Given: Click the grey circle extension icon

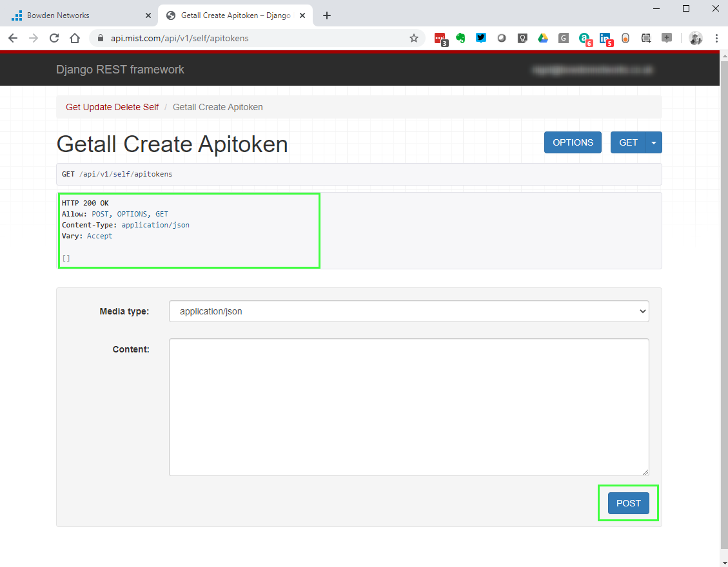Looking at the screenshot, I should tap(502, 38).
